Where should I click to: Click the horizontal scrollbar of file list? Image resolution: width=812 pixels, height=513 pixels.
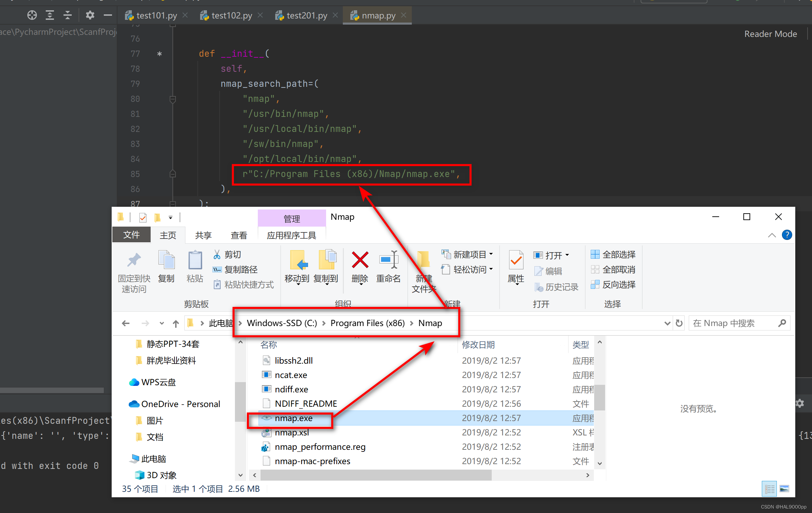[x=376, y=475]
